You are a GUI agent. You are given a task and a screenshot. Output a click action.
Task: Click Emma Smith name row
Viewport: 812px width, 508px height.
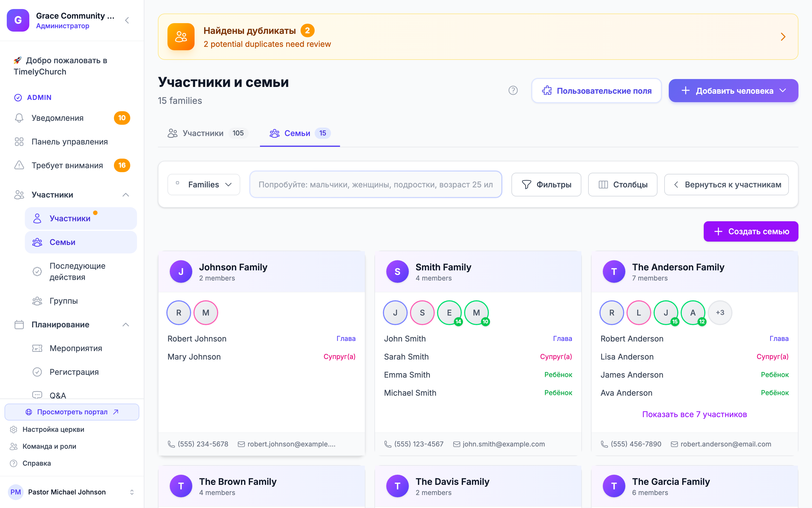tap(478, 375)
